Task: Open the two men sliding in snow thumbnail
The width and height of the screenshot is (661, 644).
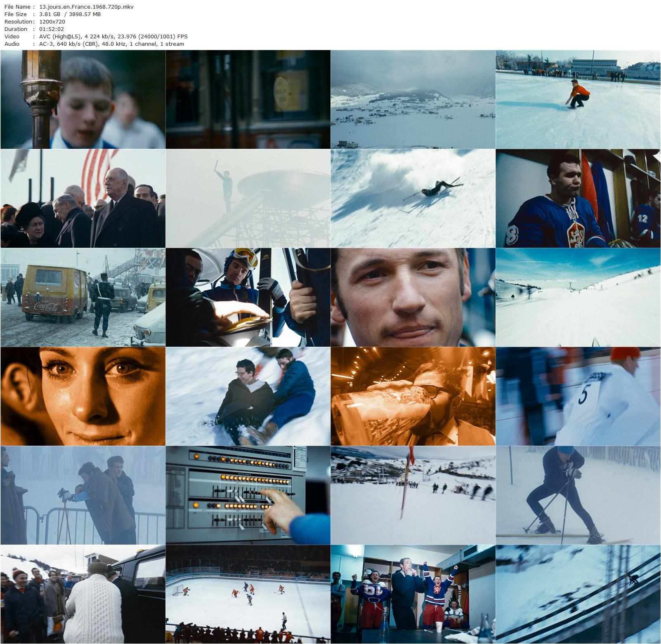Action: coord(248,396)
